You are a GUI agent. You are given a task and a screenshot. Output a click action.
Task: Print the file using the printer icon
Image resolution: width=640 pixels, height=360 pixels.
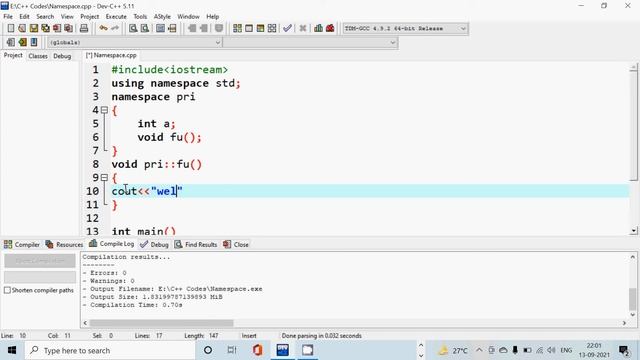(84, 28)
